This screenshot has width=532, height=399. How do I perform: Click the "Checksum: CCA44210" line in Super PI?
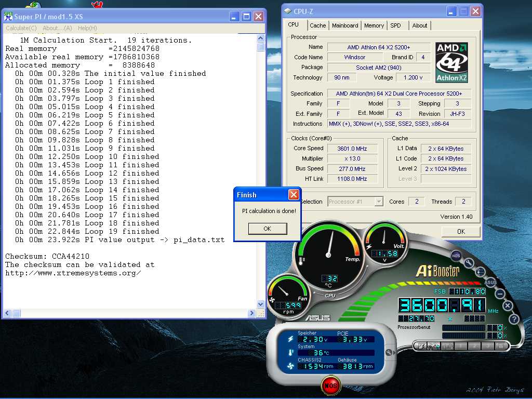(47, 256)
